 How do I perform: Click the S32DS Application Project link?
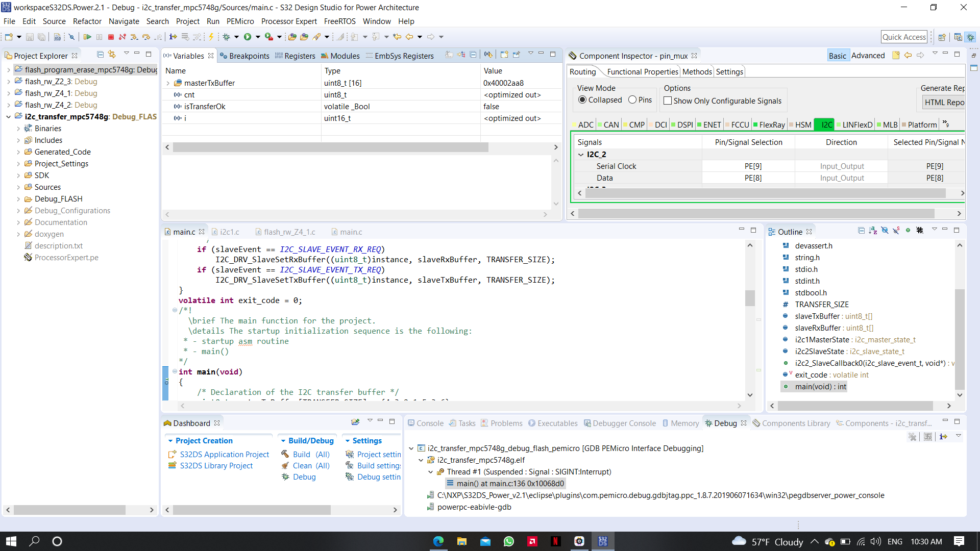coord(225,454)
